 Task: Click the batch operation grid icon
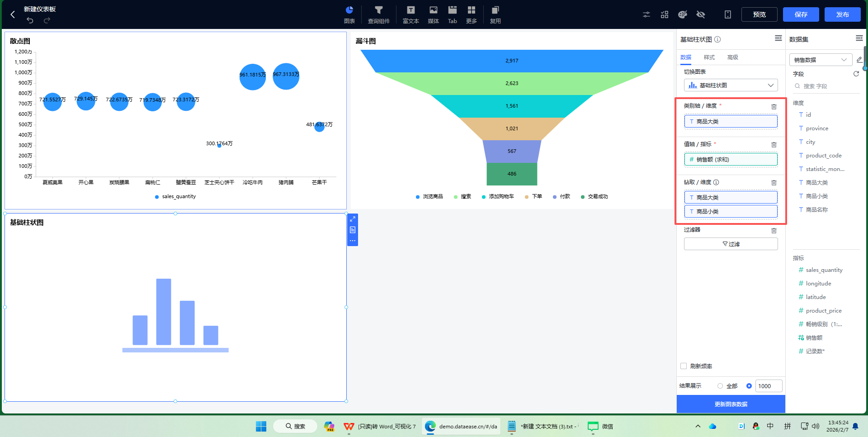point(665,14)
